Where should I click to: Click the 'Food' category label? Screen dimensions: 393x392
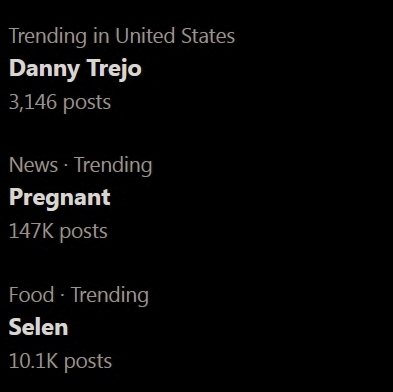(x=31, y=295)
